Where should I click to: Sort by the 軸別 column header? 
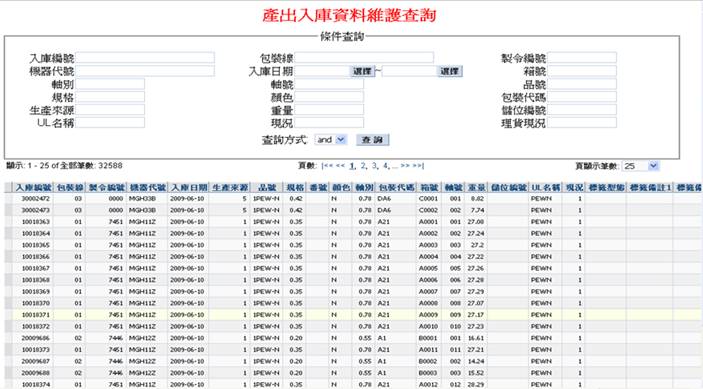point(364,187)
